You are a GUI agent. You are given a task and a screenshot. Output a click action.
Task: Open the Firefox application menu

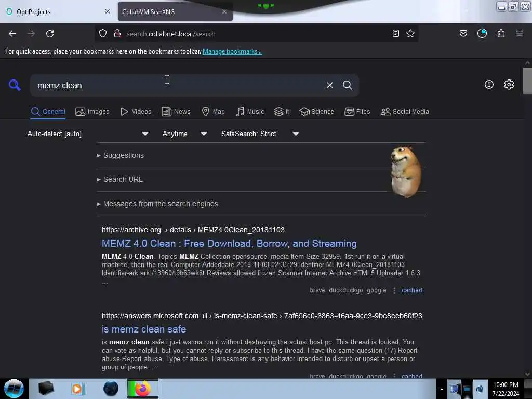point(520,33)
